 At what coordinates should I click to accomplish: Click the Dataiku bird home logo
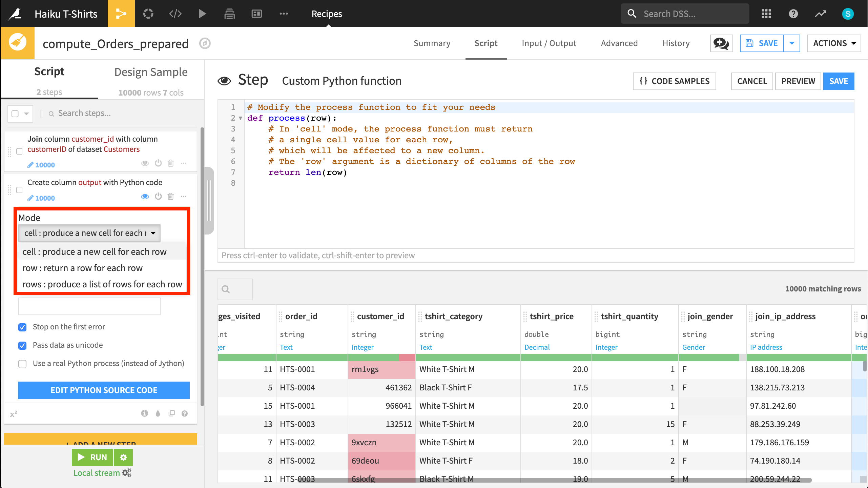[x=15, y=14]
